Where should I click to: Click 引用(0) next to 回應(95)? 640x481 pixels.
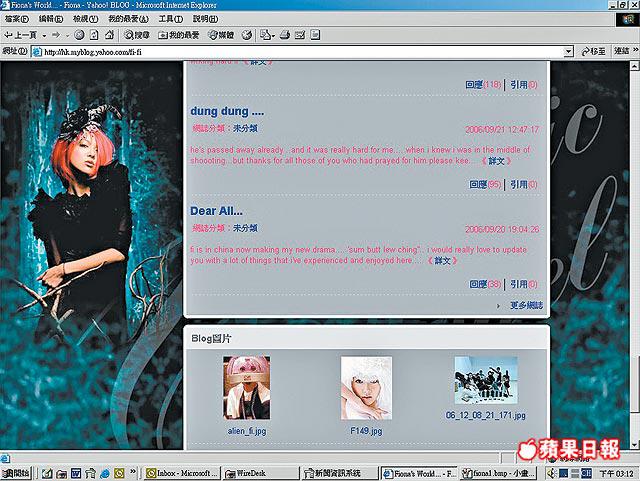point(524,185)
